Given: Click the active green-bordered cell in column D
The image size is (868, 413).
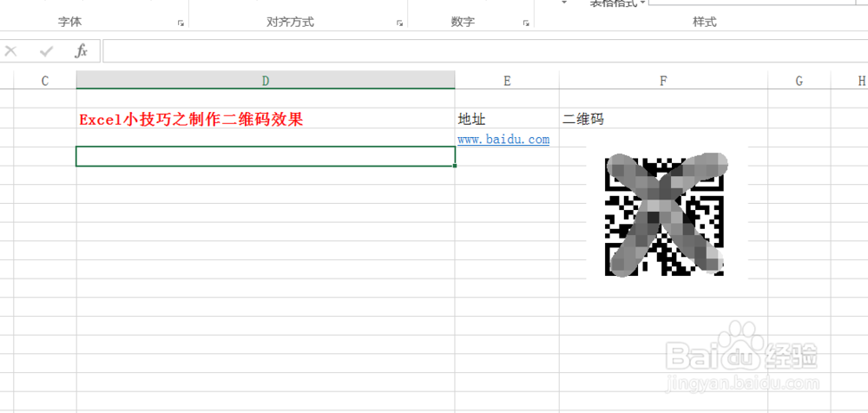Looking at the screenshot, I should click(265, 156).
